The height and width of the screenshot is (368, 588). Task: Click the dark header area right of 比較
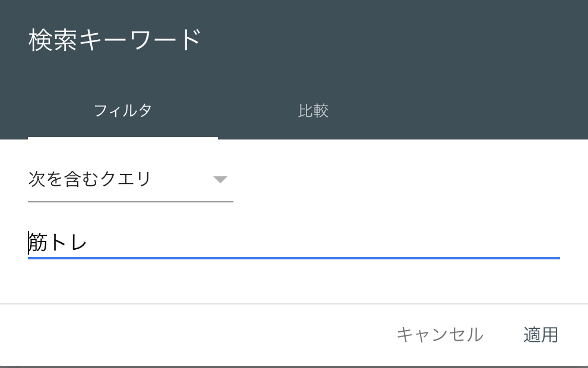coord(457,111)
